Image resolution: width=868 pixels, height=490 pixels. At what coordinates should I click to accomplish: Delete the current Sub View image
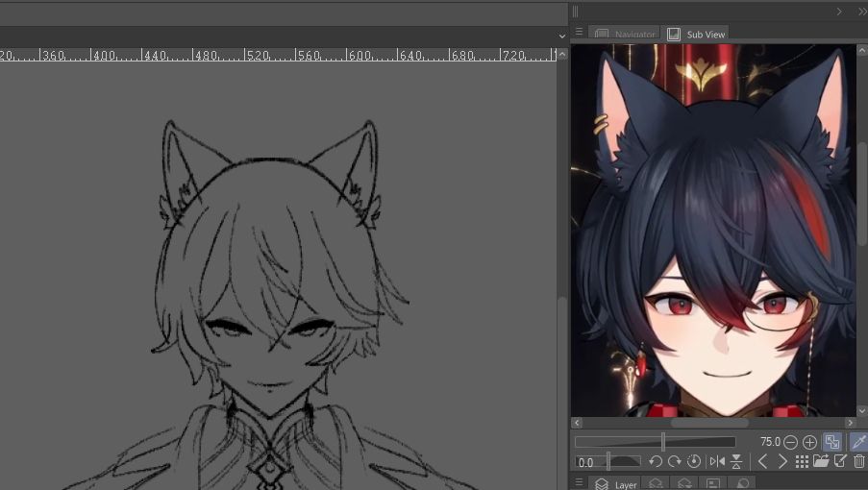pos(859,461)
